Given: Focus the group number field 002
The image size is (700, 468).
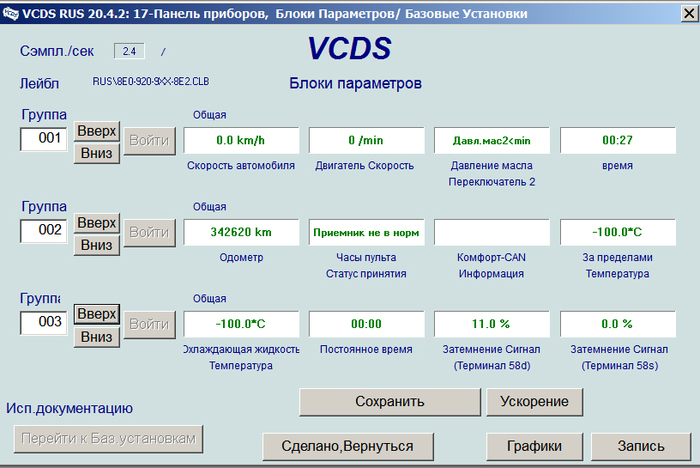Looking at the screenshot, I should pyautogui.click(x=43, y=231).
